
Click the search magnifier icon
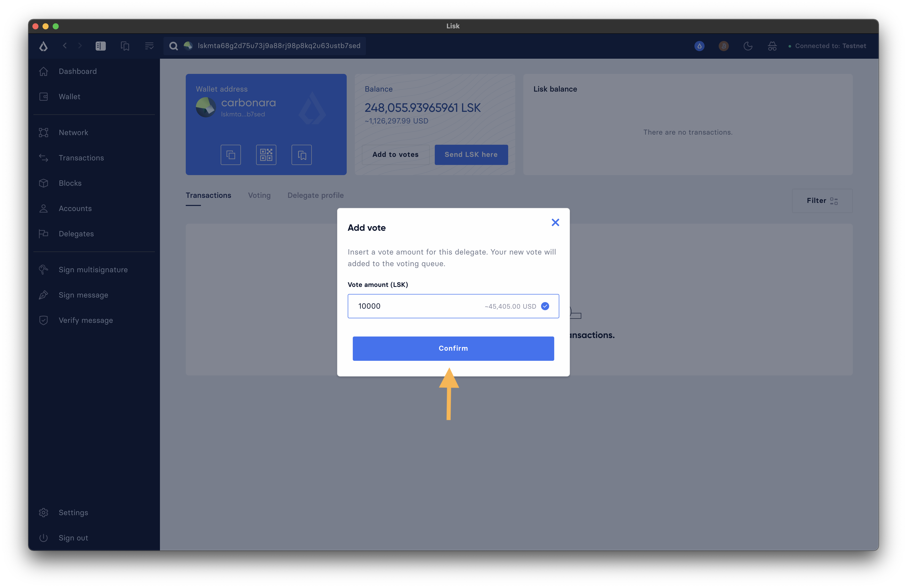click(173, 46)
